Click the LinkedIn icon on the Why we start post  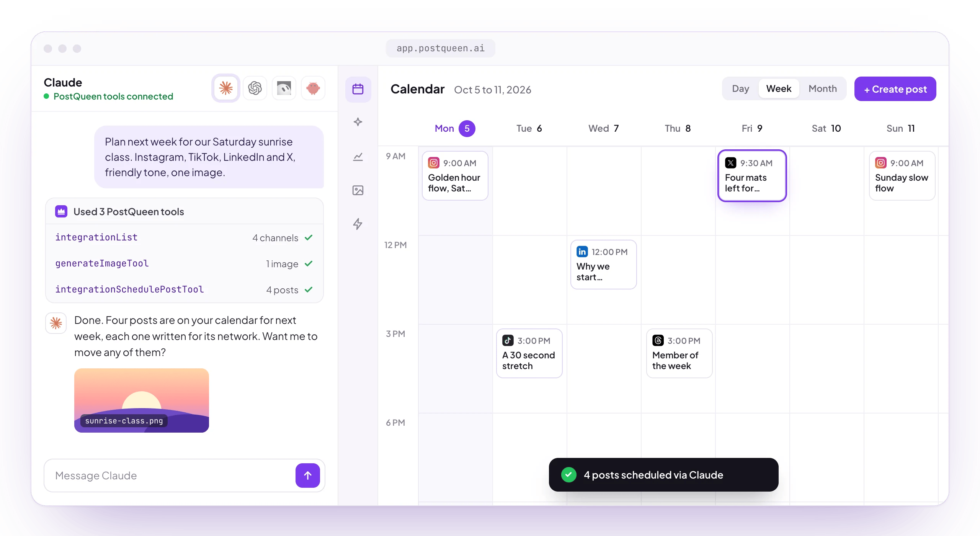coord(582,252)
